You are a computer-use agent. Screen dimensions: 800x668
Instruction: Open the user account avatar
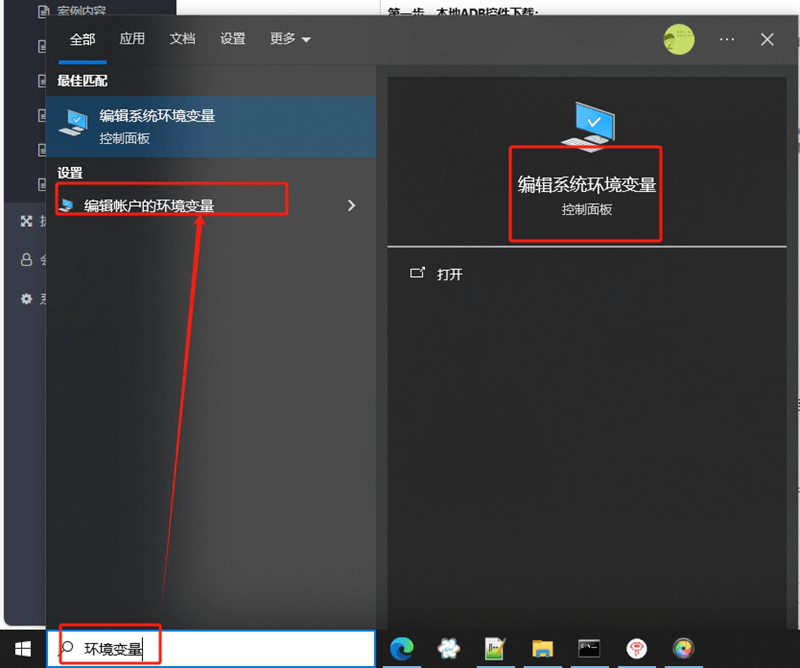(679, 39)
